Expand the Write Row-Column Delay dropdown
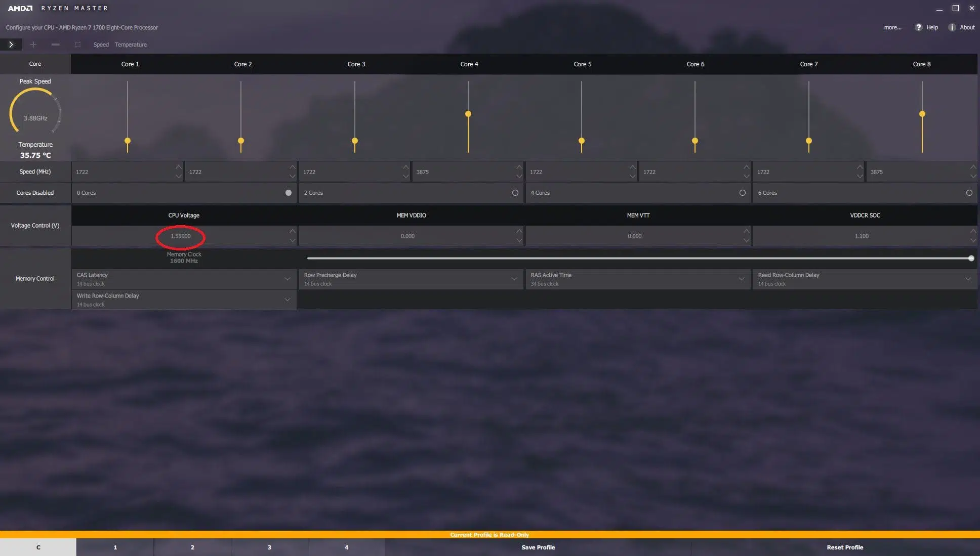The width and height of the screenshot is (980, 556). 287,300
